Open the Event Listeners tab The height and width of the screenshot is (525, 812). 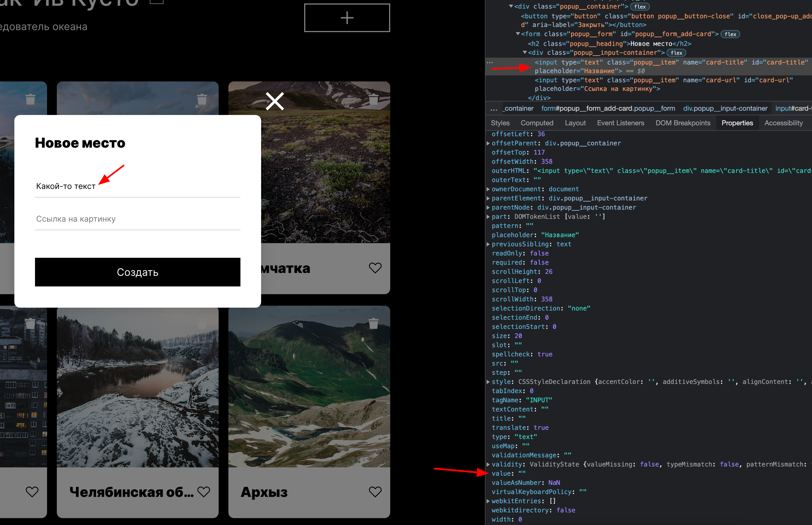(x=620, y=123)
